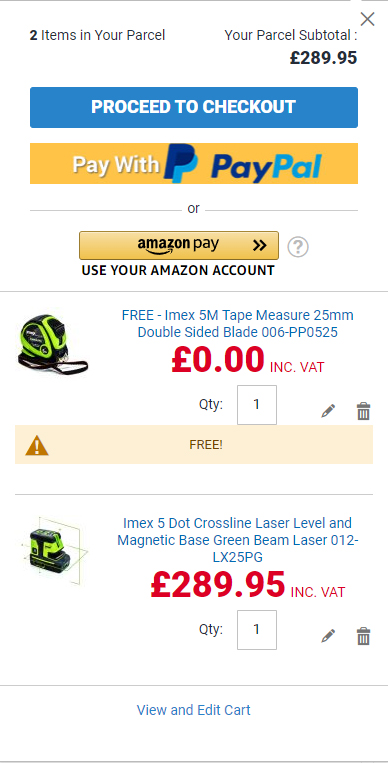Open the Amazon Pay help question mark
Viewport: 388px width, 763px height.
click(298, 247)
